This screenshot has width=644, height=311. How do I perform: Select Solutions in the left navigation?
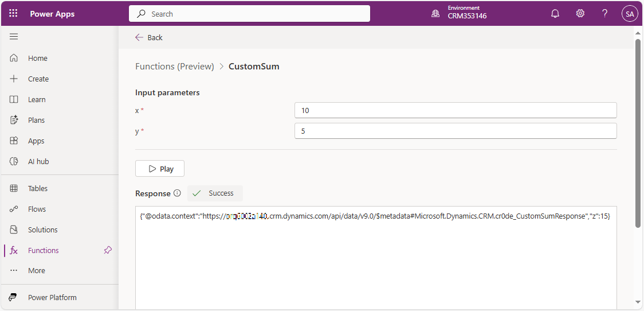pos(42,230)
